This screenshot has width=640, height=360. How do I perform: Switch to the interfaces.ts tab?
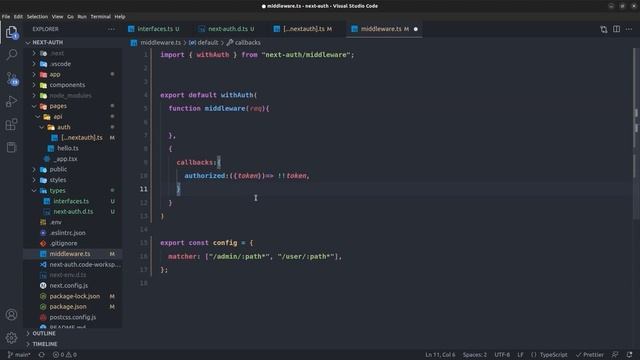154,29
